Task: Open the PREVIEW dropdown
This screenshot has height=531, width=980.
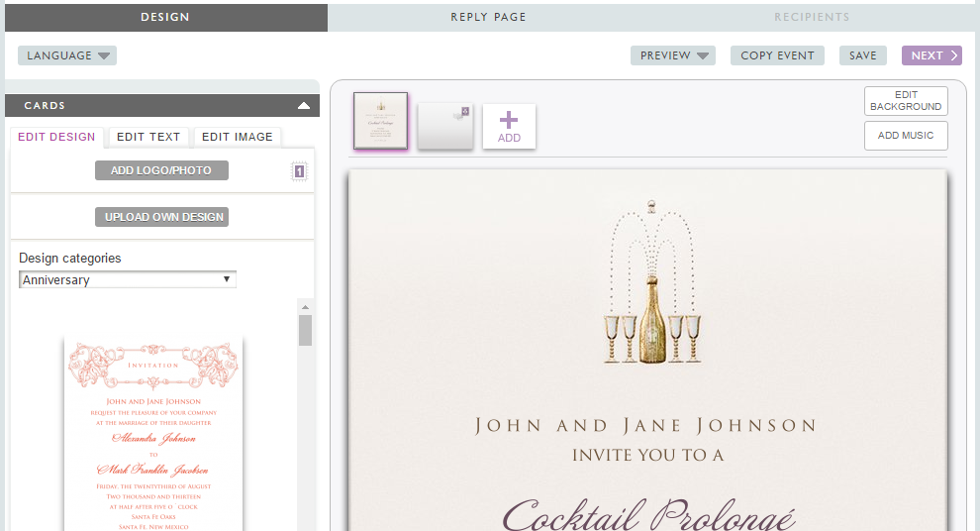Action: click(x=673, y=55)
